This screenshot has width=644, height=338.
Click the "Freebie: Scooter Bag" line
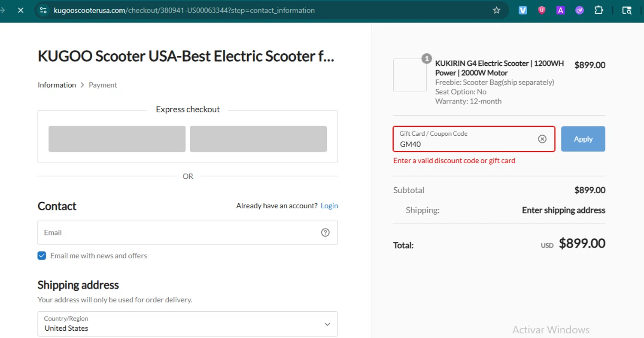click(x=495, y=82)
